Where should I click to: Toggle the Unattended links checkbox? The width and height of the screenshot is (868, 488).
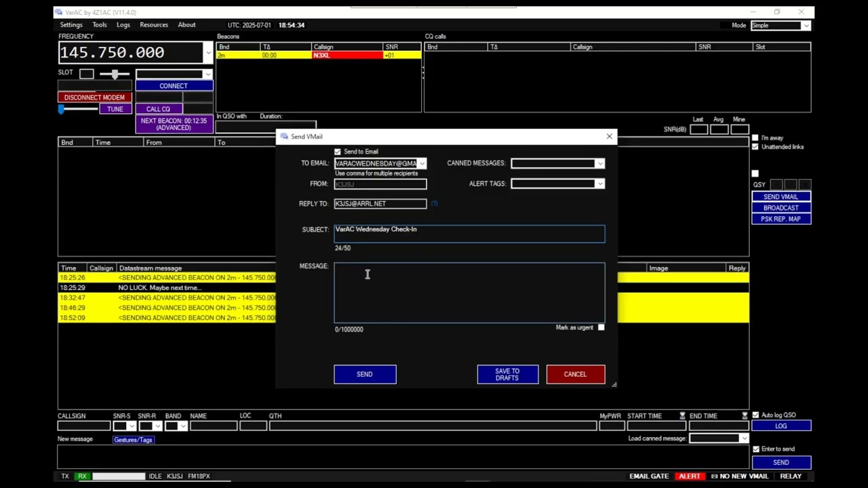pos(755,146)
